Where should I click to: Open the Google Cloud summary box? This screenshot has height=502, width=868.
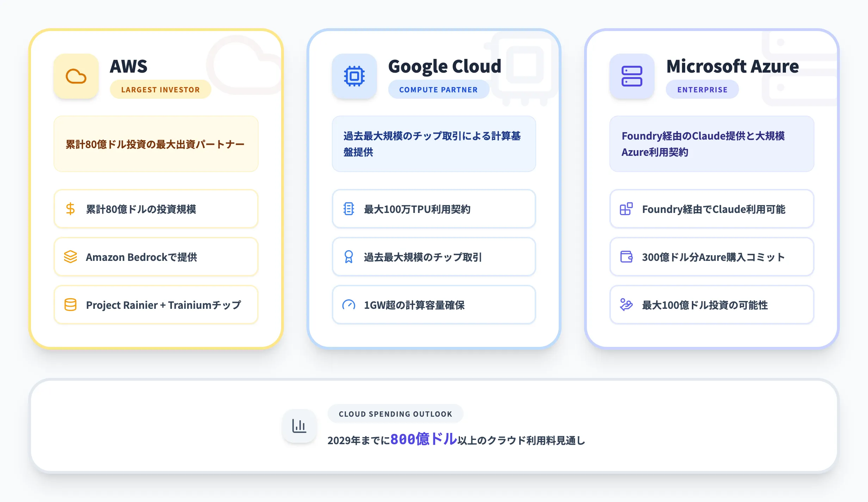434,144
